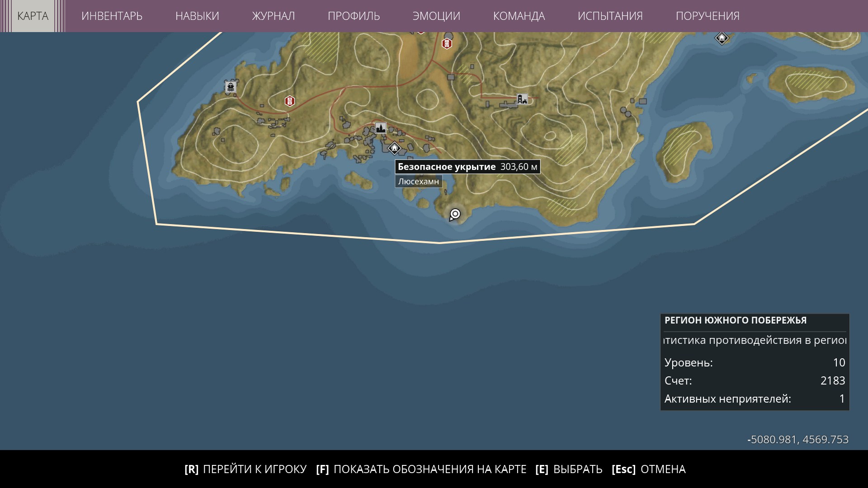The width and height of the screenshot is (868, 488).
Task: Click the harbor ship icon on the west coast
Action: [x=231, y=87]
